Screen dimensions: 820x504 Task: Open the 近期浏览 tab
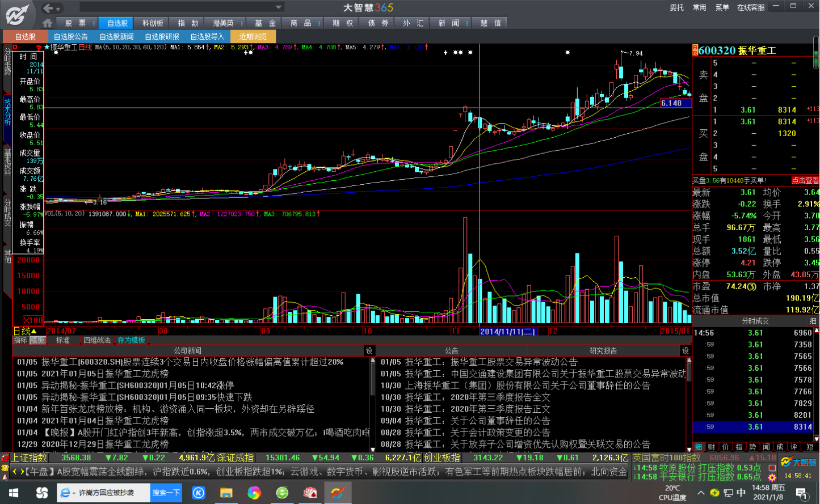pyautogui.click(x=253, y=36)
